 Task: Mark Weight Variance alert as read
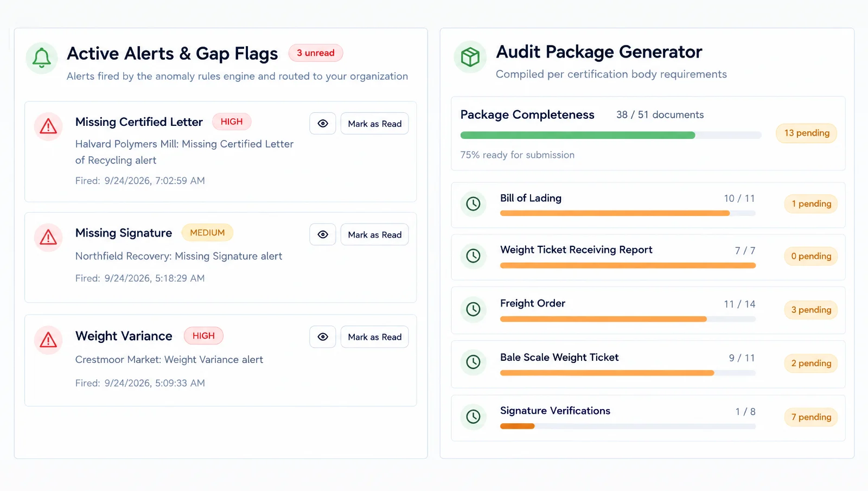(375, 337)
